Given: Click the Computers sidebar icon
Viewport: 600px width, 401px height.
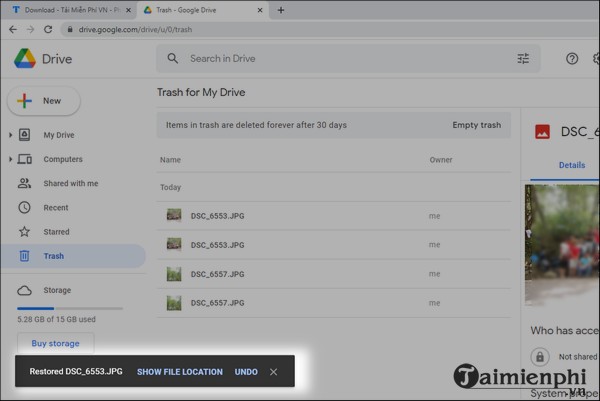Looking at the screenshot, I should (24, 159).
